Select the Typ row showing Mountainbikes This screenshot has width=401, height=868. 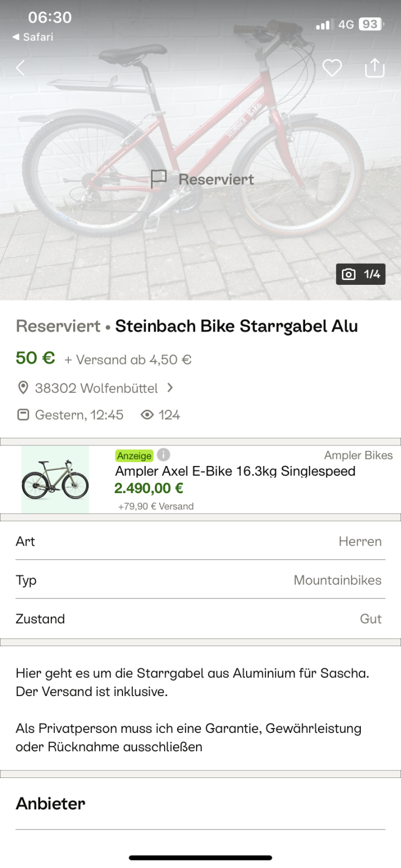click(x=200, y=580)
